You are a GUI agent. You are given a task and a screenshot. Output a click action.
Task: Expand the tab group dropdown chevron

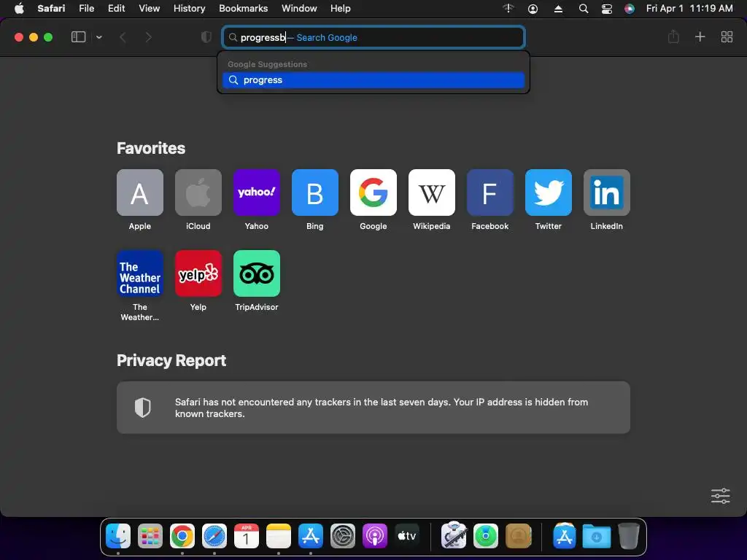[99, 37]
